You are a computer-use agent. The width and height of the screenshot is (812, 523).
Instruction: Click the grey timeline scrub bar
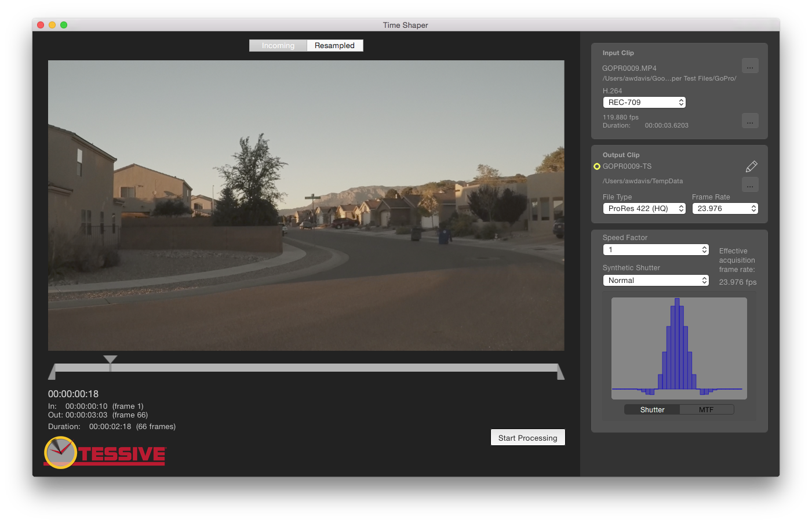[306, 368]
